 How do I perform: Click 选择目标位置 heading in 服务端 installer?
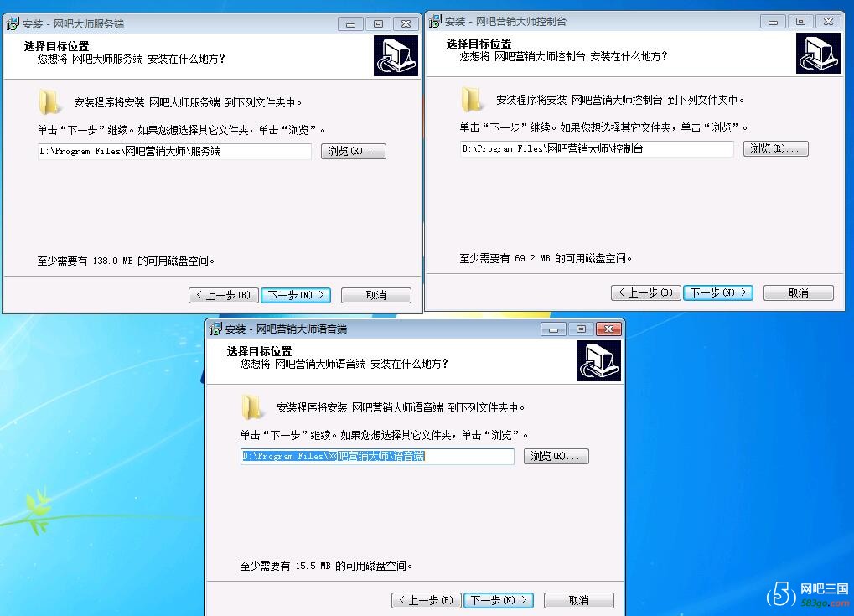(56, 46)
